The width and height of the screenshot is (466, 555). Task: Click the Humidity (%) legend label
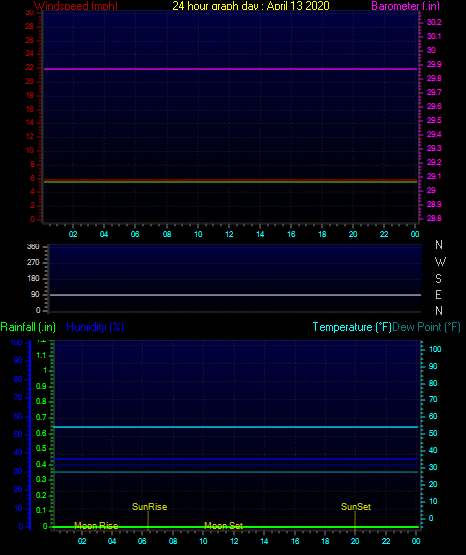click(x=95, y=327)
